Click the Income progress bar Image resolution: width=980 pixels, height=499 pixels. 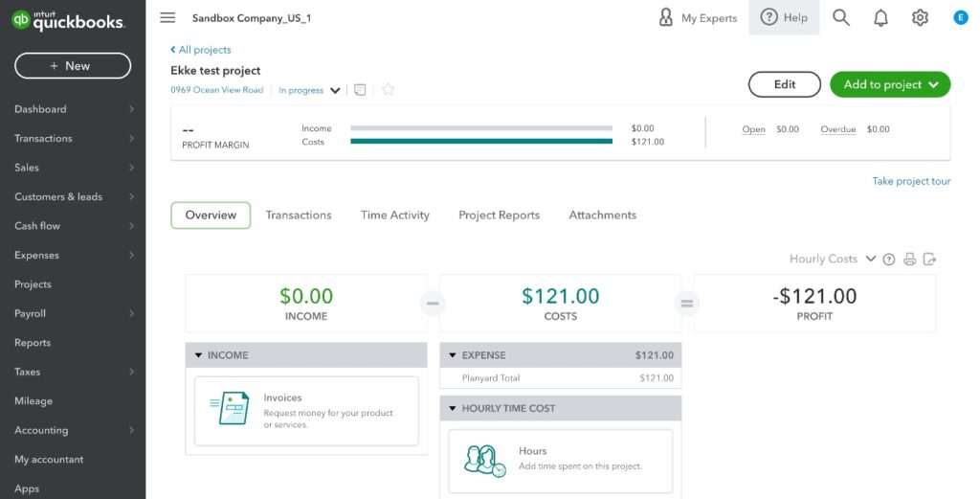tap(481, 128)
